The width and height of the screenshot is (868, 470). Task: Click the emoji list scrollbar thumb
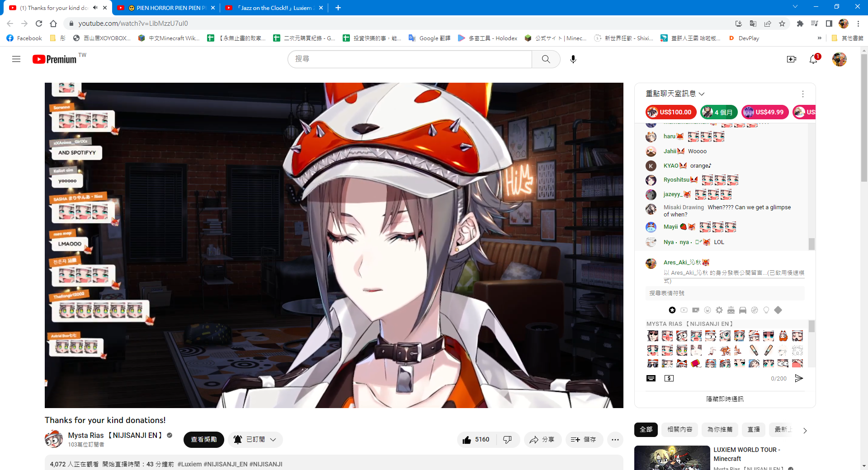click(811, 326)
